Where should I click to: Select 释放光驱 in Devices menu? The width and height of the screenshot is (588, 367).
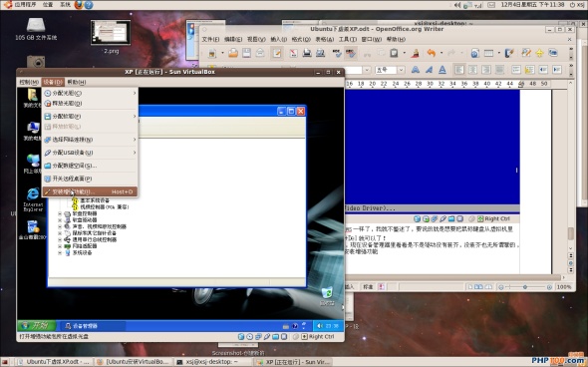click(x=90, y=103)
